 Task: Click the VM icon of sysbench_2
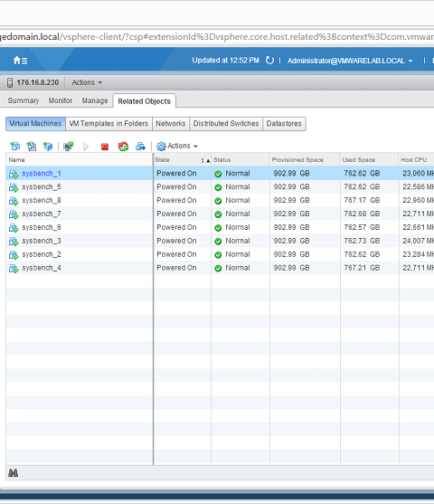pyautogui.click(x=14, y=255)
